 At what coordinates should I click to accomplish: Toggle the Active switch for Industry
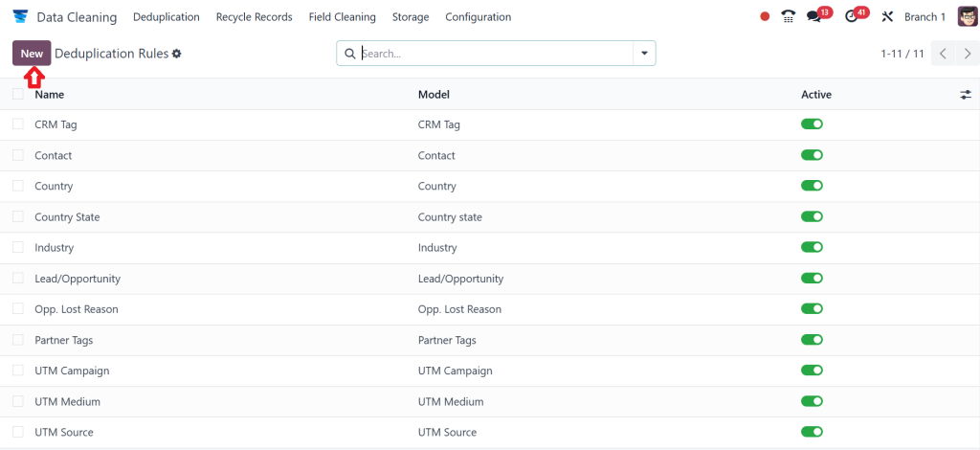(812, 247)
